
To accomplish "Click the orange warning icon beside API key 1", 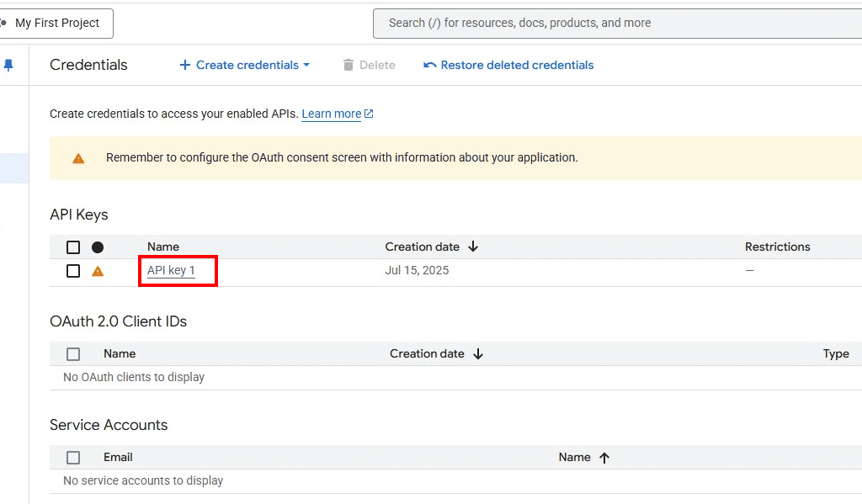I will [98, 271].
